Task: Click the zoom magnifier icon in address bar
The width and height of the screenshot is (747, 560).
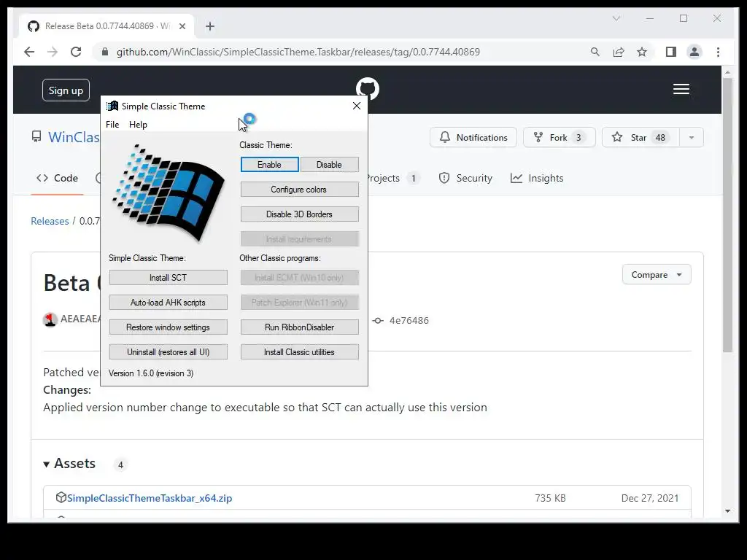Action: (595, 52)
